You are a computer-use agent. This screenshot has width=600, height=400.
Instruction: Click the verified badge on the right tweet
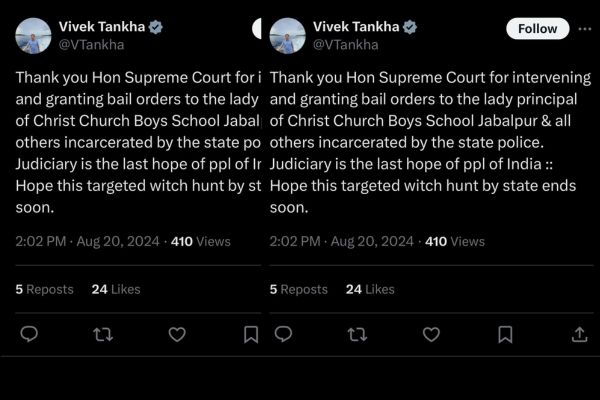(411, 27)
